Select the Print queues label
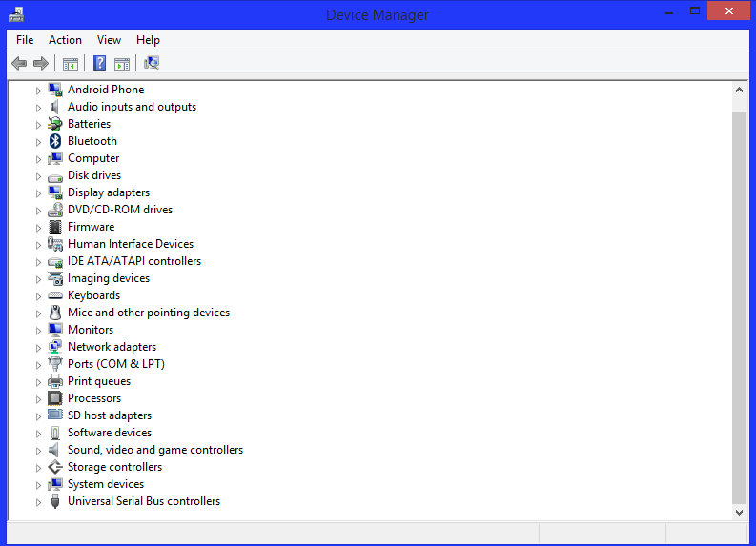Image resolution: width=756 pixels, height=546 pixels. (99, 381)
